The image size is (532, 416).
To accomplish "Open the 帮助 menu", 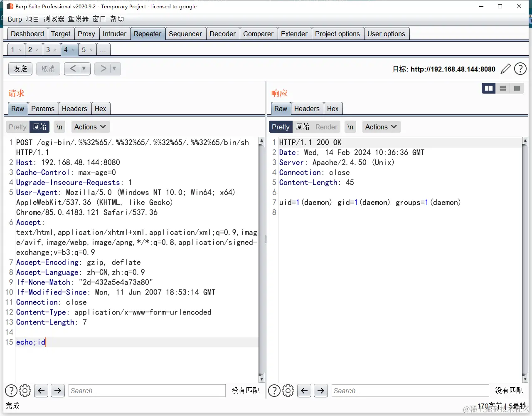I will (x=117, y=19).
